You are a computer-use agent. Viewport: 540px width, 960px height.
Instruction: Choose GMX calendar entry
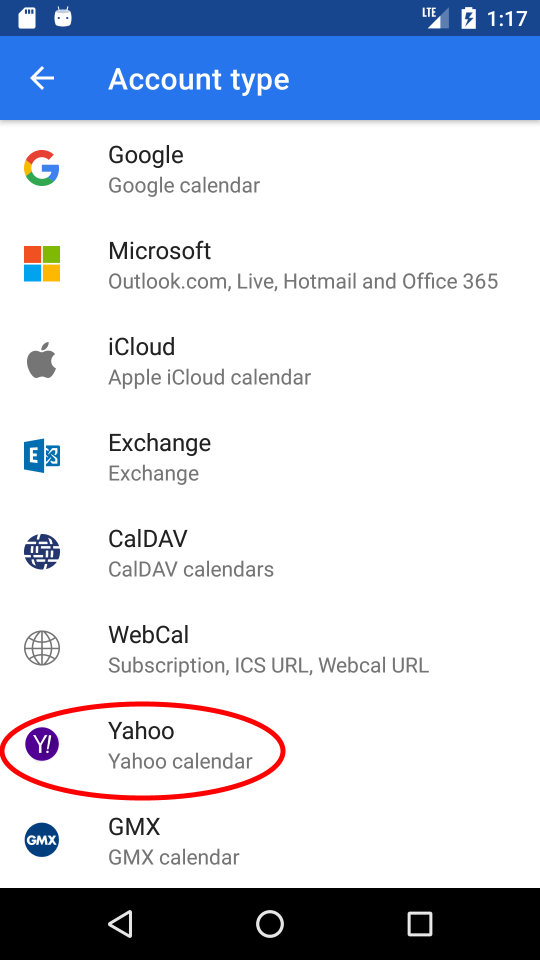pos(270,840)
